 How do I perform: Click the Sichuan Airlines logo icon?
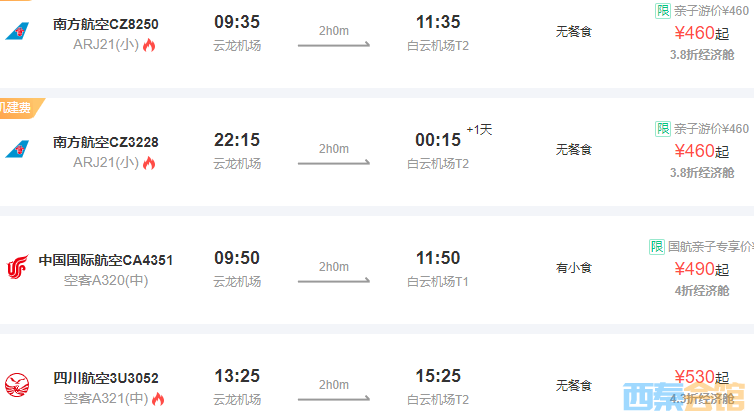point(17,386)
